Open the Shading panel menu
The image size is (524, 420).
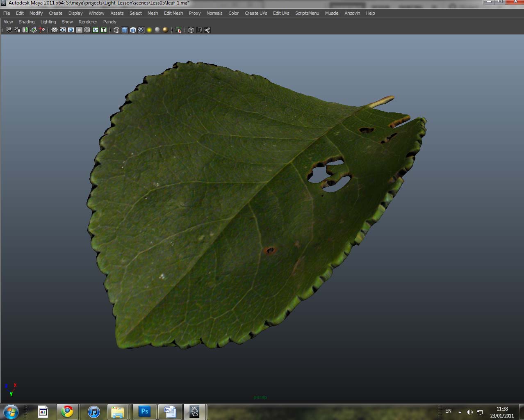[x=27, y=22]
